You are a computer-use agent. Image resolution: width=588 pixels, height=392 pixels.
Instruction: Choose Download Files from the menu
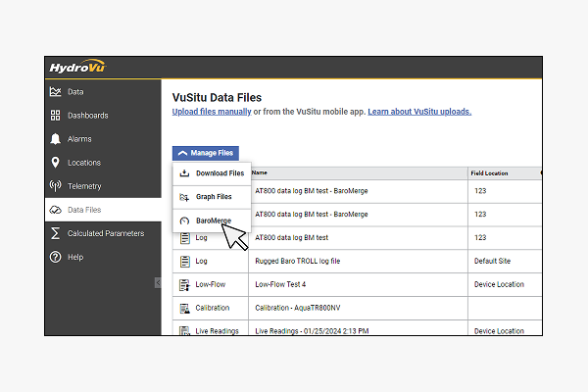pyautogui.click(x=212, y=173)
